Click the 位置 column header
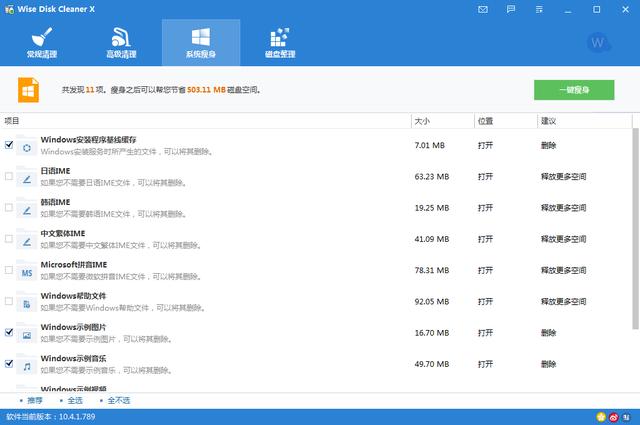 (506, 121)
